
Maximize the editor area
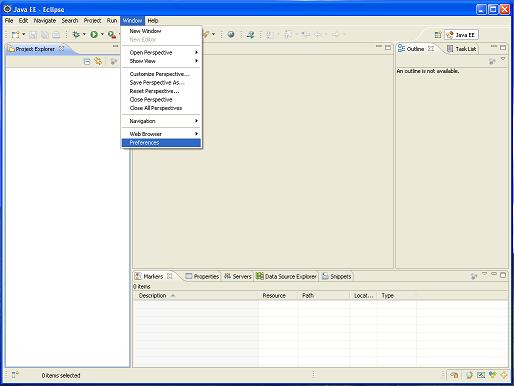coord(388,47)
